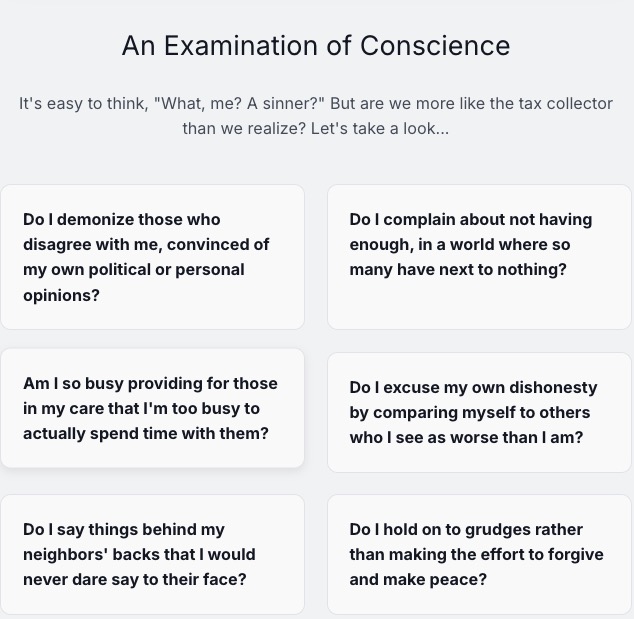Click the line "Am I so busy providing for those"

point(150,383)
